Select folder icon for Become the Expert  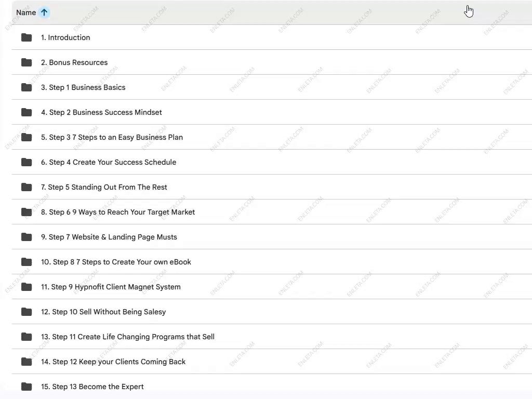coord(26,387)
